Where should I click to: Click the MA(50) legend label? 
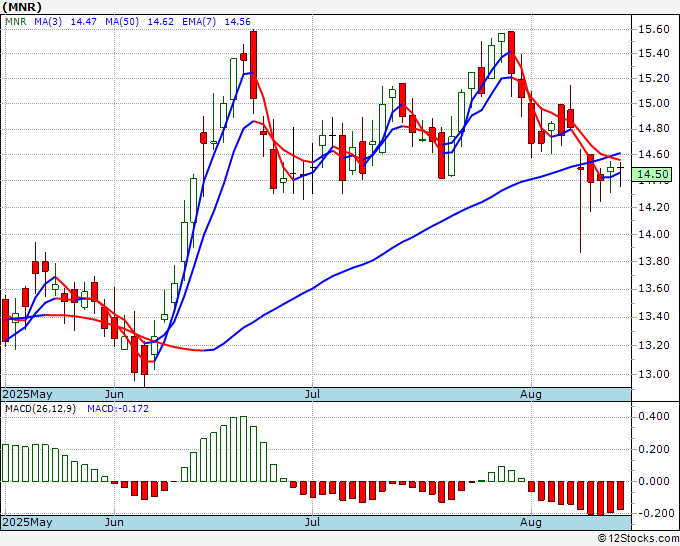point(122,22)
